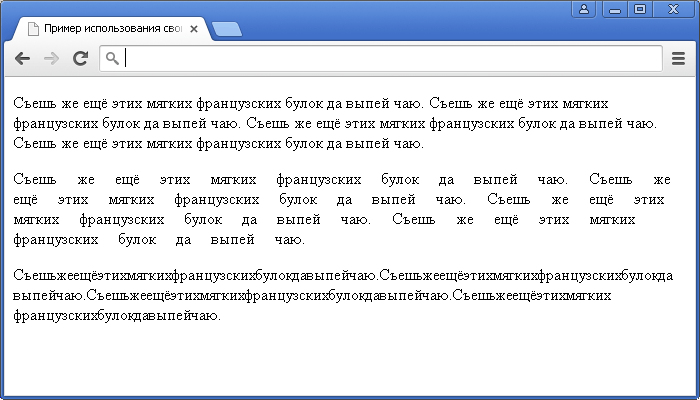The image size is (700, 400).
Task: Click the magnifier icon in the address bar
Action: point(112,58)
